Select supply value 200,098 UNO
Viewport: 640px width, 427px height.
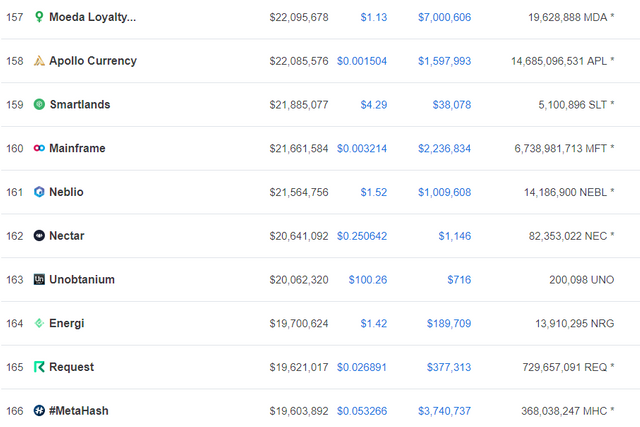click(582, 280)
